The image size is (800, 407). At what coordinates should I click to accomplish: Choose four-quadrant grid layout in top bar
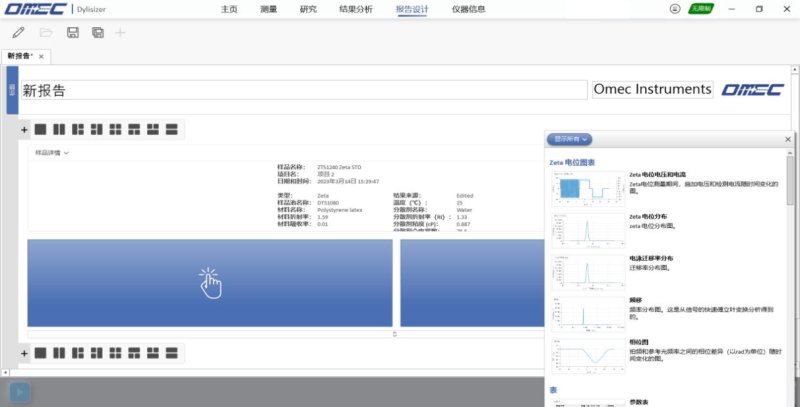tap(115, 129)
